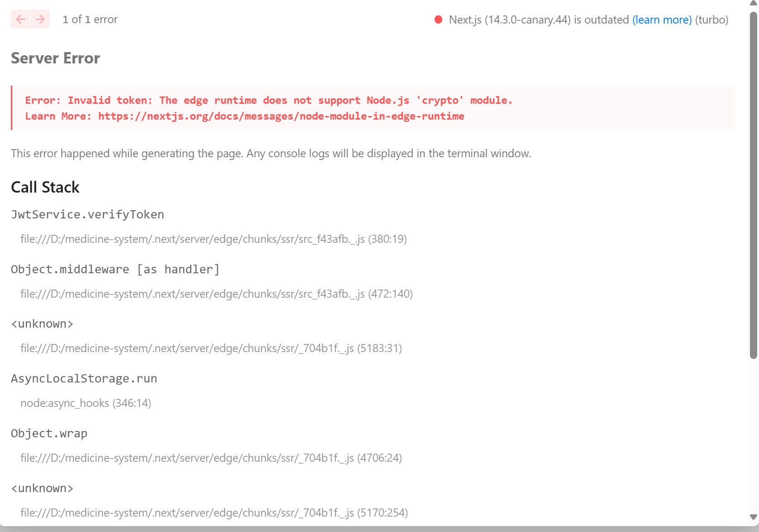This screenshot has width=759, height=532.
Task: Click the red outdated status dot
Action: [x=438, y=19]
